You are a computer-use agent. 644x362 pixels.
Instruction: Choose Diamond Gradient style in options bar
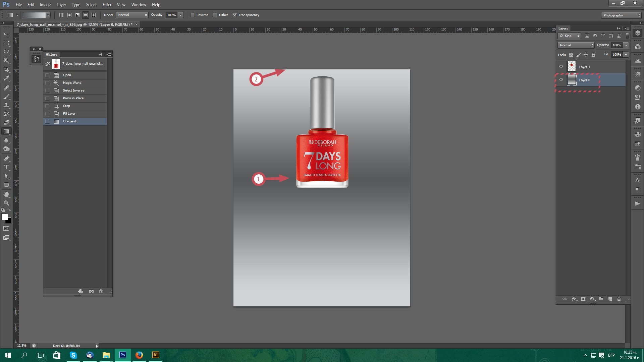pyautogui.click(x=94, y=15)
